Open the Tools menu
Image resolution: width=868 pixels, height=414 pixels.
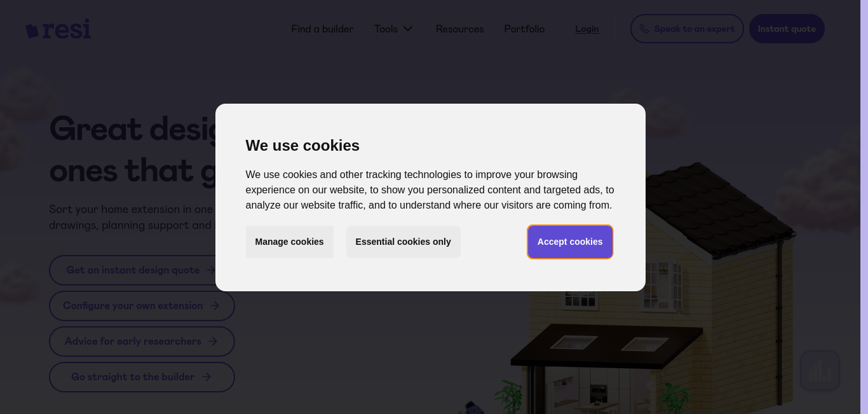point(393,29)
